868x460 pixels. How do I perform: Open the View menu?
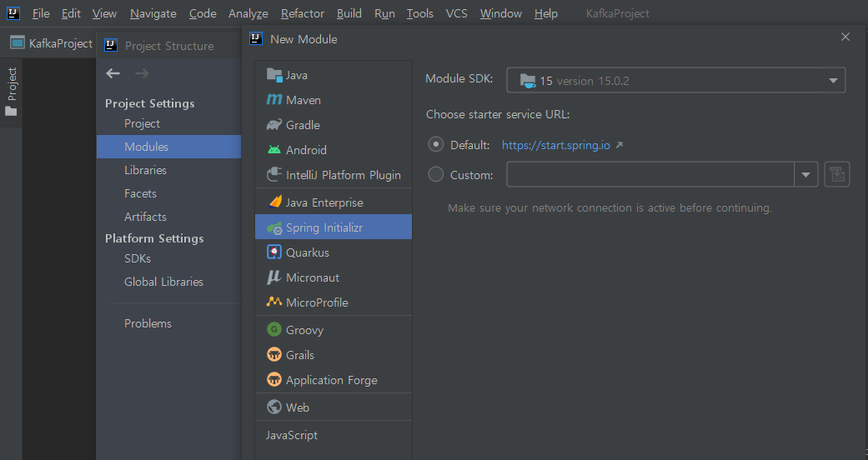point(104,13)
